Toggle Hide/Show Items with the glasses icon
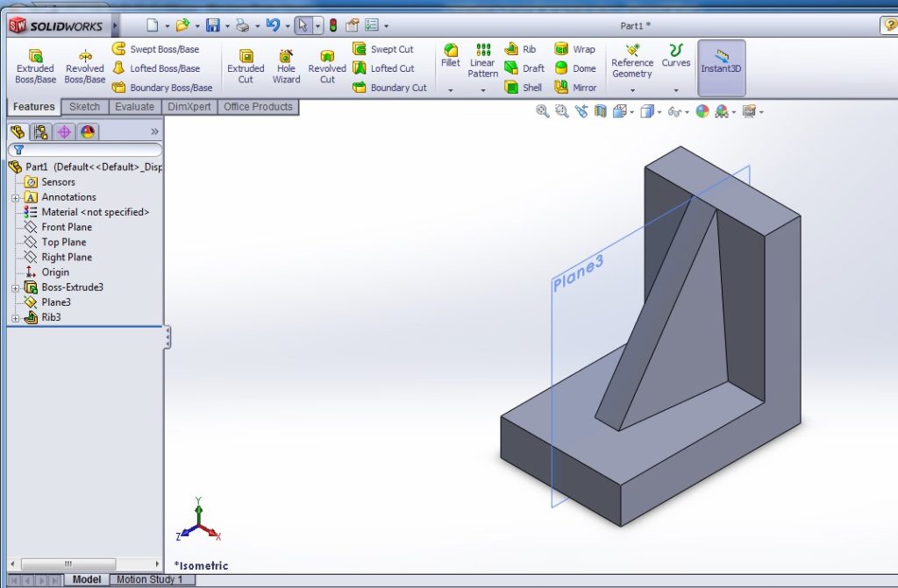Image resolution: width=898 pixels, height=588 pixels. pyautogui.click(x=673, y=111)
